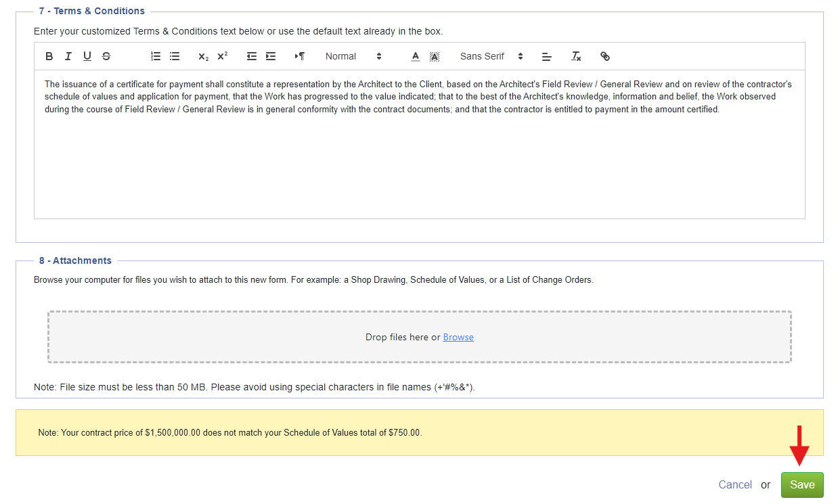The width and height of the screenshot is (838, 504).
Task: Insert a hyperlink in the editor
Action: pyautogui.click(x=605, y=56)
